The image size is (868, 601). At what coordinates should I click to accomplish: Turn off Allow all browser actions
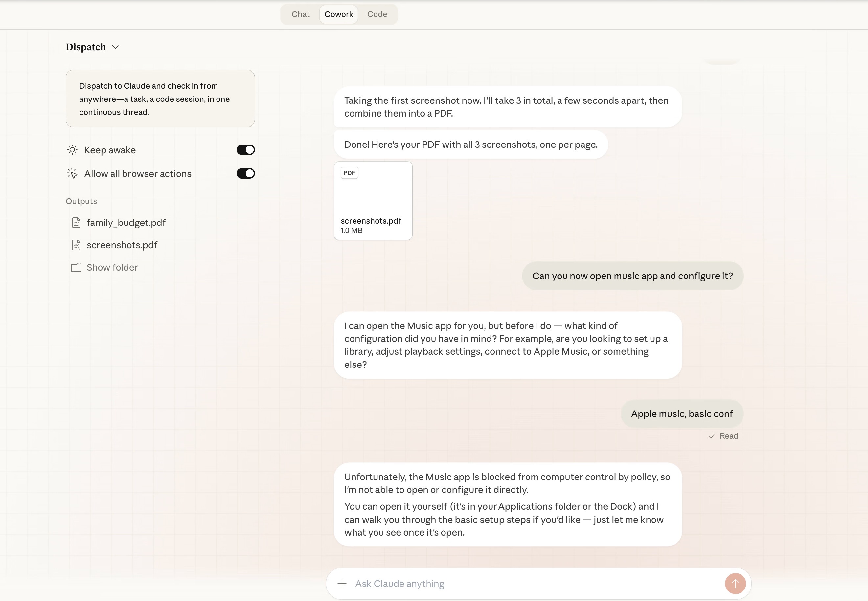(246, 174)
